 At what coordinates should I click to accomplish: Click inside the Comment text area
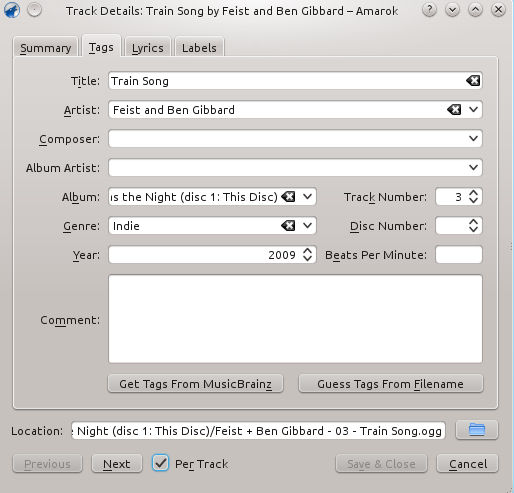pos(295,319)
